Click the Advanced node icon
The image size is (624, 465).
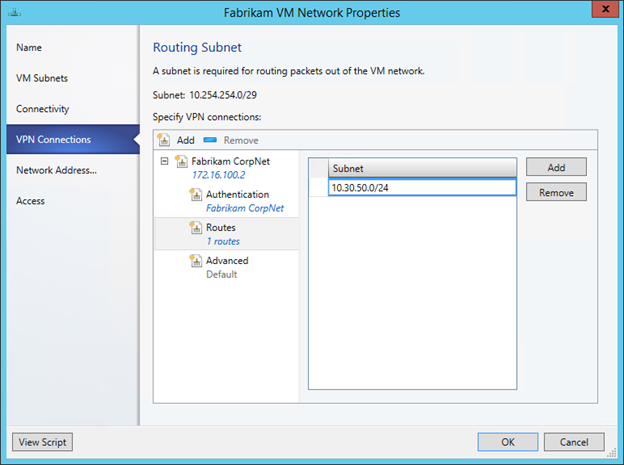[196, 261]
